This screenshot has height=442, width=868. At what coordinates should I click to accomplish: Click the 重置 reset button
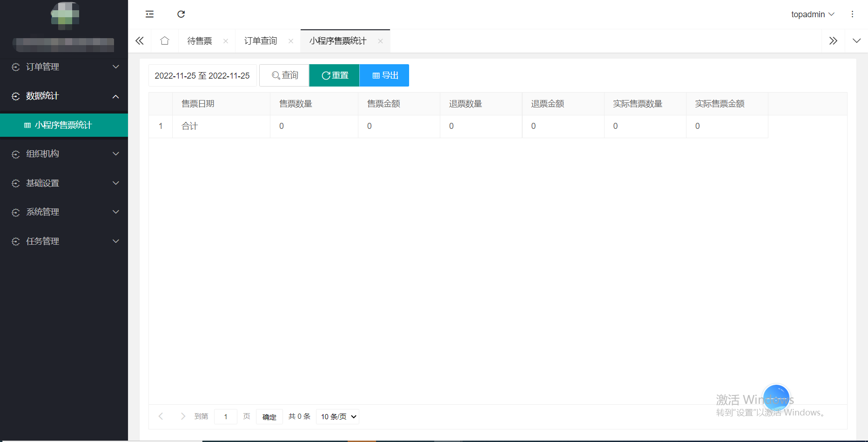click(x=335, y=75)
